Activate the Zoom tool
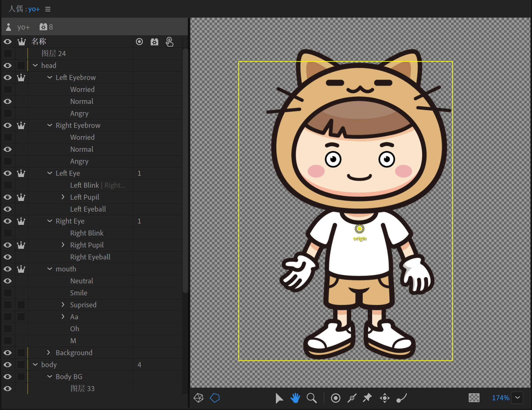The height and width of the screenshot is (410, 532). tap(311, 398)
